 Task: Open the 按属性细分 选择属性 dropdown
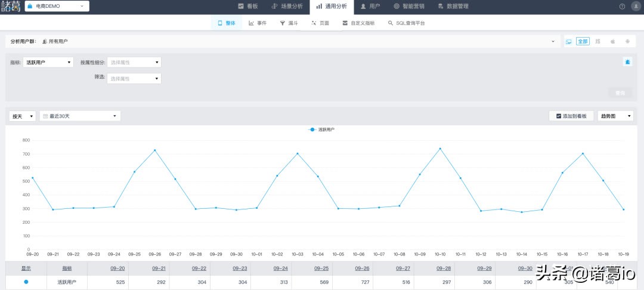point(134,63)
